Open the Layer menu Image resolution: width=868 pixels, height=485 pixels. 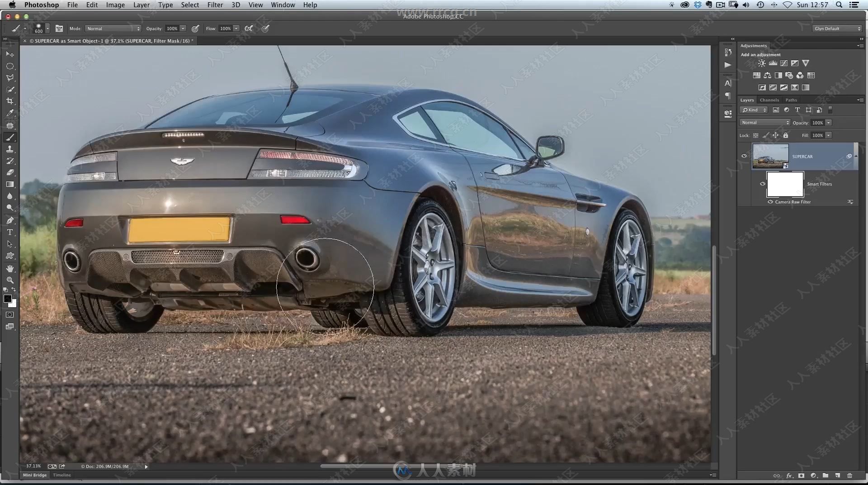[142, 5]
